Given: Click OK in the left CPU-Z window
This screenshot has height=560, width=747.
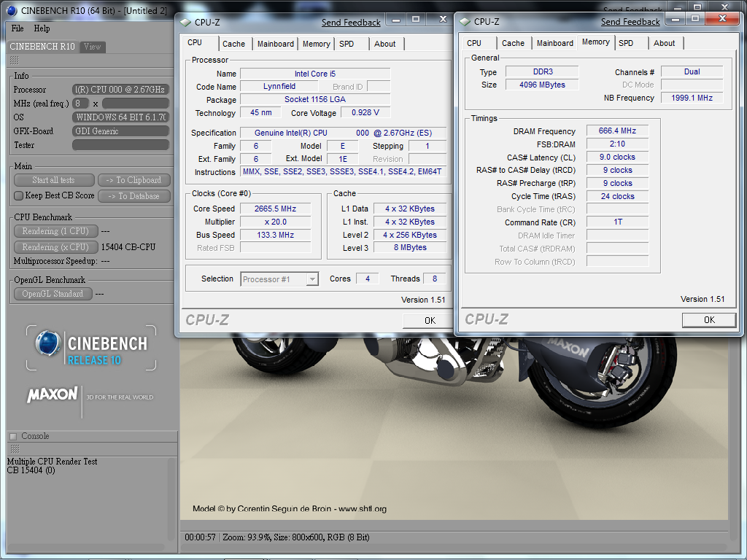Looking at the screenshot, I should coord(427,321).
